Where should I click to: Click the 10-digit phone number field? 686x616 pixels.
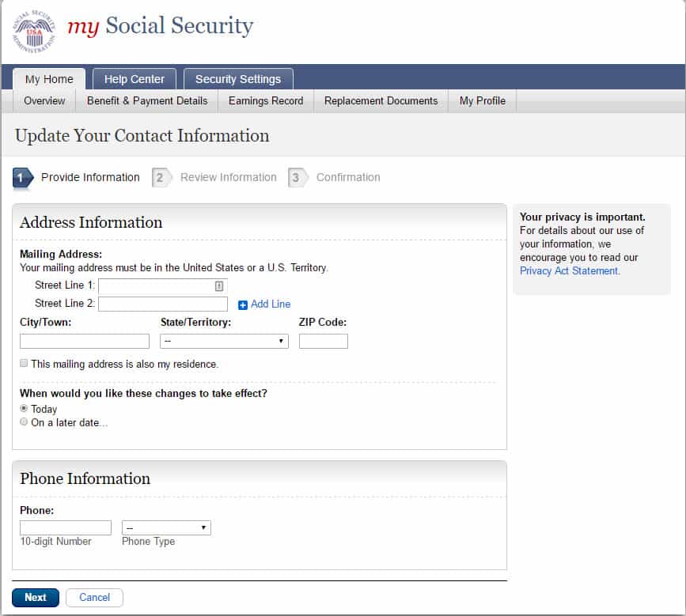point(66,527)
